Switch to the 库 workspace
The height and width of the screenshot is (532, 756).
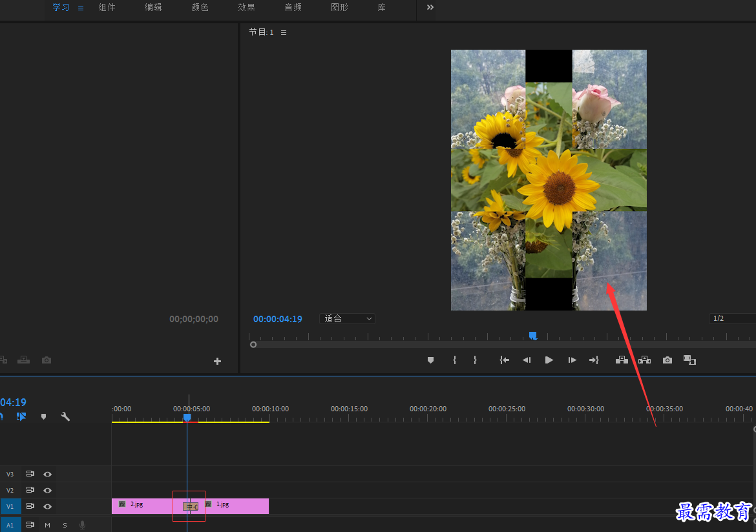[x=381, y=7]
